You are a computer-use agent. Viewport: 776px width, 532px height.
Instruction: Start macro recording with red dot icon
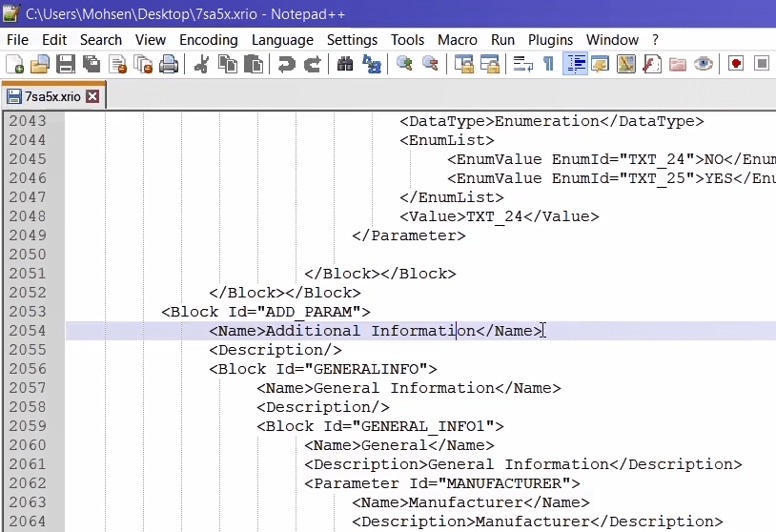pos(736,64)
